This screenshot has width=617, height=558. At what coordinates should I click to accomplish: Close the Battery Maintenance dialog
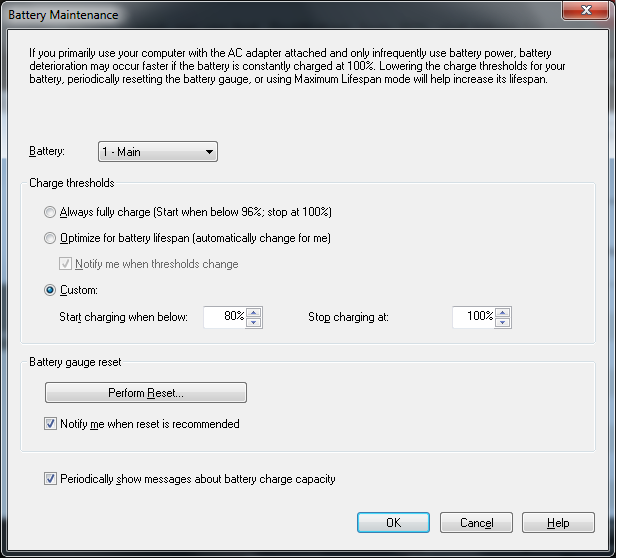tap(586, 10)
